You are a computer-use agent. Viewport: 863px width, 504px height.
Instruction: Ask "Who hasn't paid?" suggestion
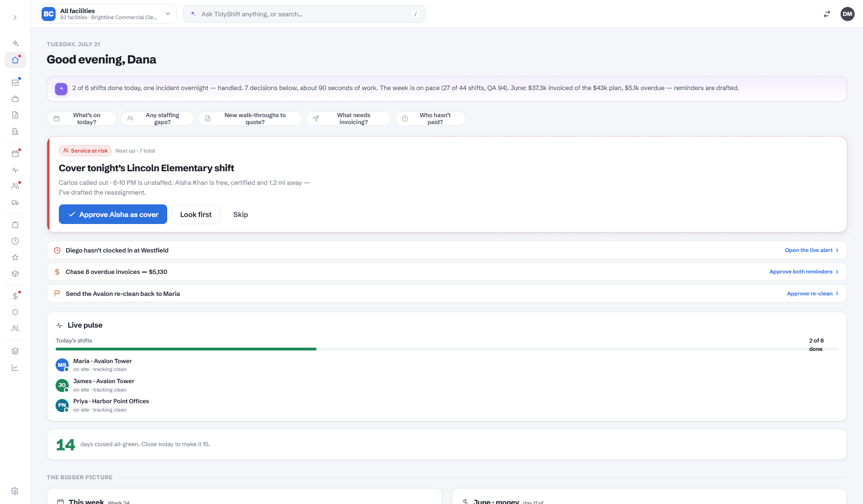(x=430, y=119)
